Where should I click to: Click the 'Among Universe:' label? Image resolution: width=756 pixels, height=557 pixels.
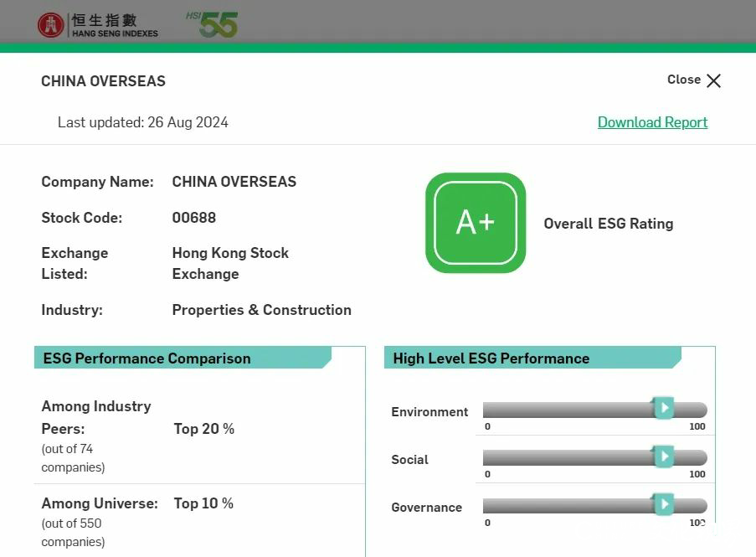[x=100, y=503]
